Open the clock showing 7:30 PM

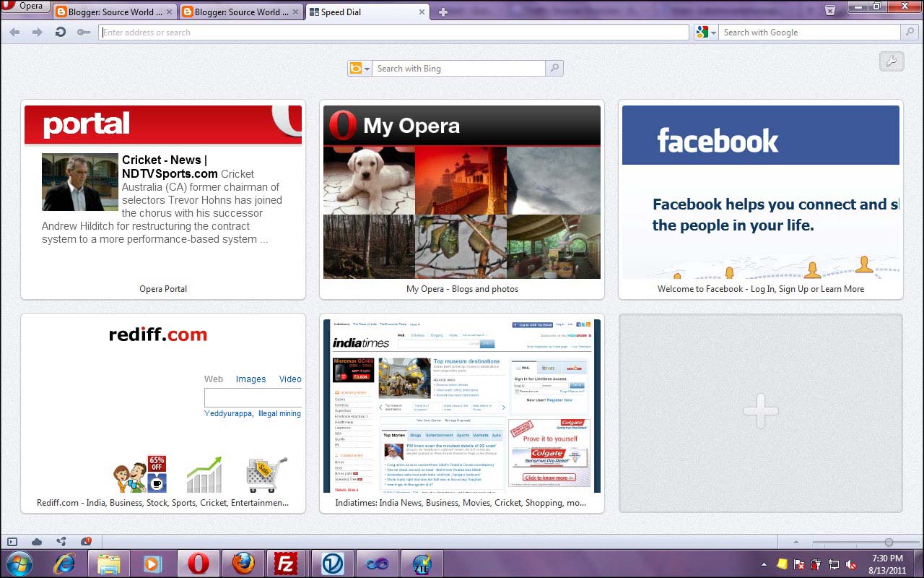(887, 564)
